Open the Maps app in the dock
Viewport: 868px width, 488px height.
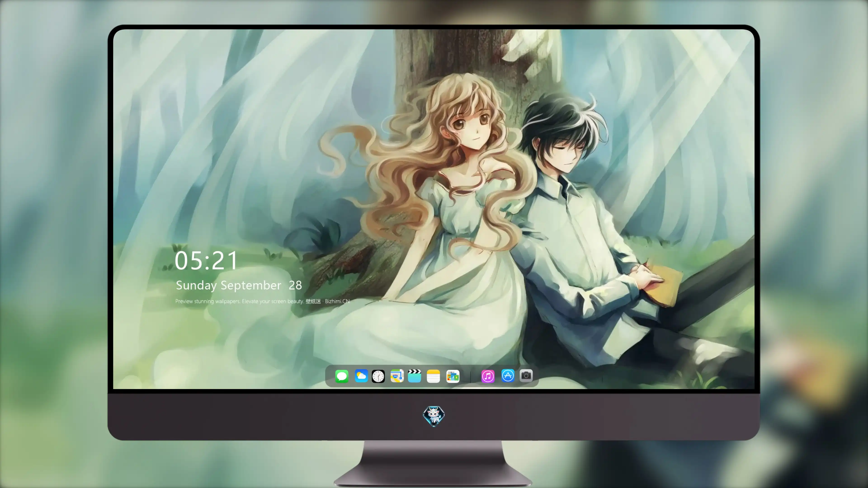(397, 376)
